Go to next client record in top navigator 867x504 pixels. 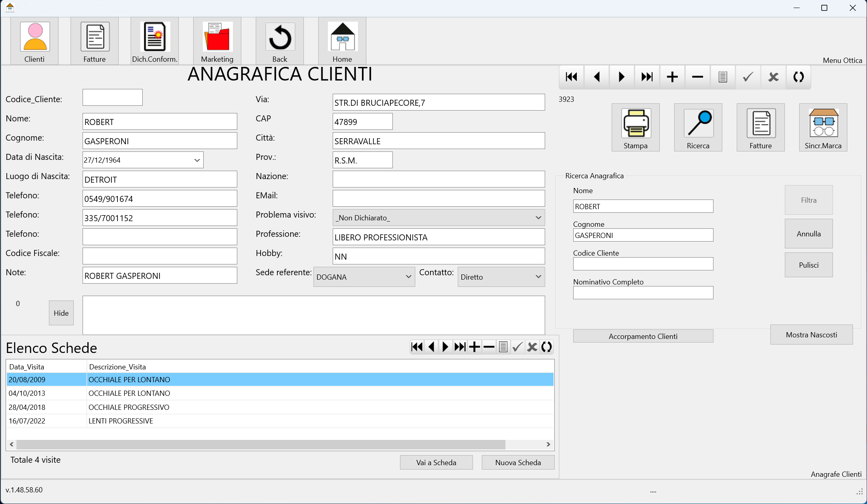click(622, 77)
